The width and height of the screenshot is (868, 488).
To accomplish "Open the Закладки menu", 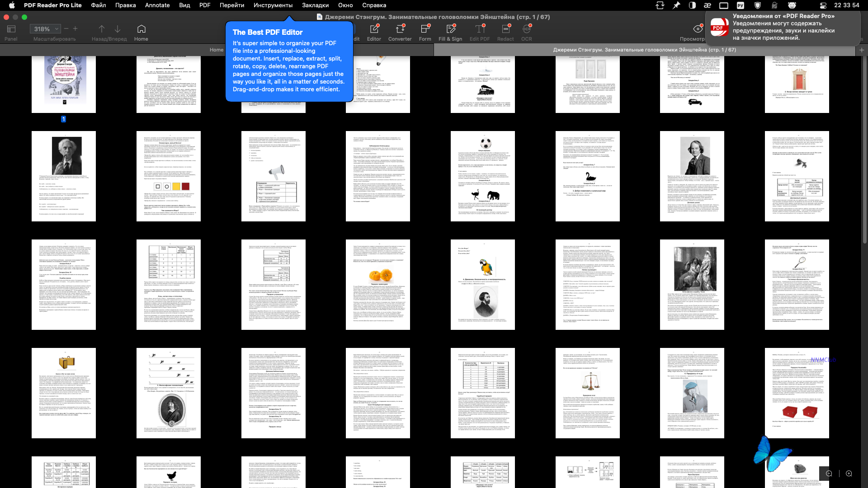I will tap(315, 5).
